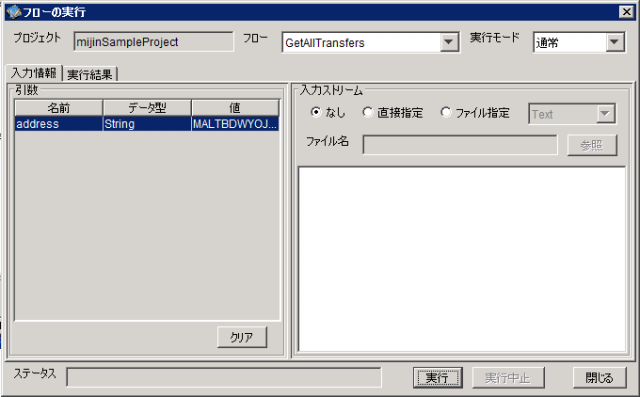Image resolution: width=640 pixels, height=397 pixels.
Task: Click the MALTBDWYOJ... value cell
Action: (235, 124)
